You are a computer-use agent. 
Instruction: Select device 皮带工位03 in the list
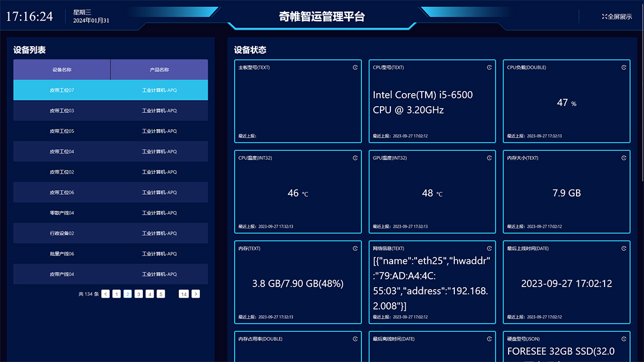click(x=62, y=111)
